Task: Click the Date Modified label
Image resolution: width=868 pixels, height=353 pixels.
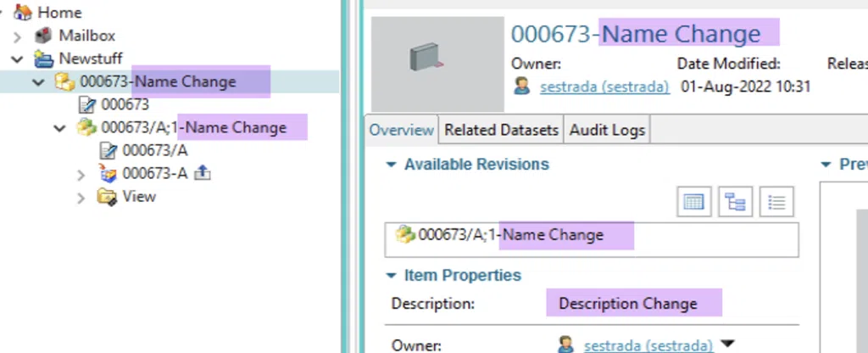Action: tap(728, 64)
